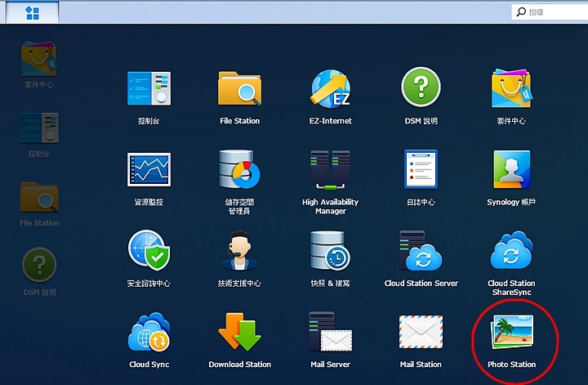
Task: Click the main menu grid button
Action: coord(33,12)
